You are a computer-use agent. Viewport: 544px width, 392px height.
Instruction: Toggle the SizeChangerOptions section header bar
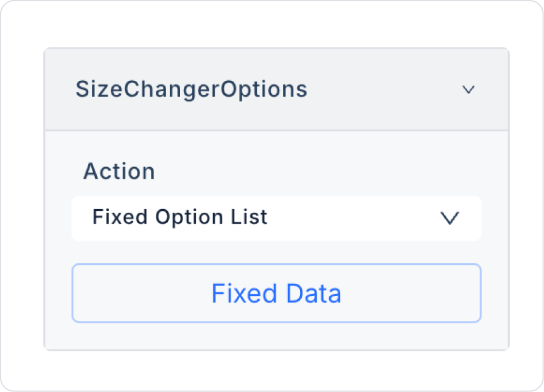point(276,89)
